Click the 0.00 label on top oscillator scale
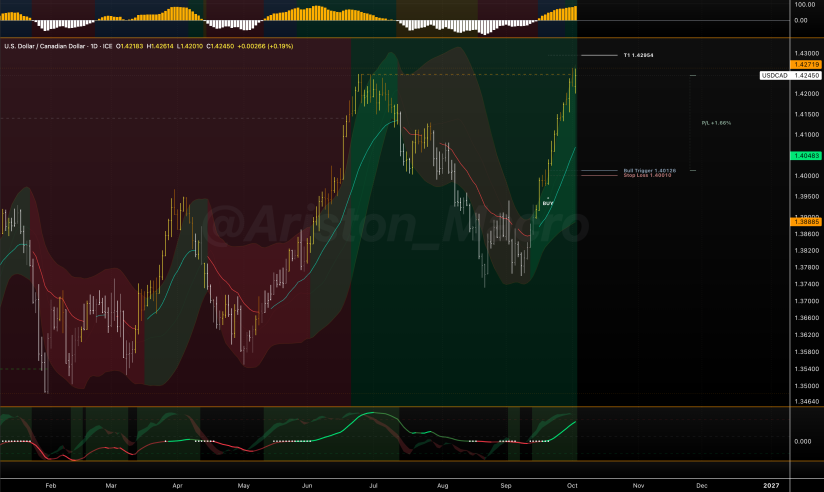 click(801, 20)
